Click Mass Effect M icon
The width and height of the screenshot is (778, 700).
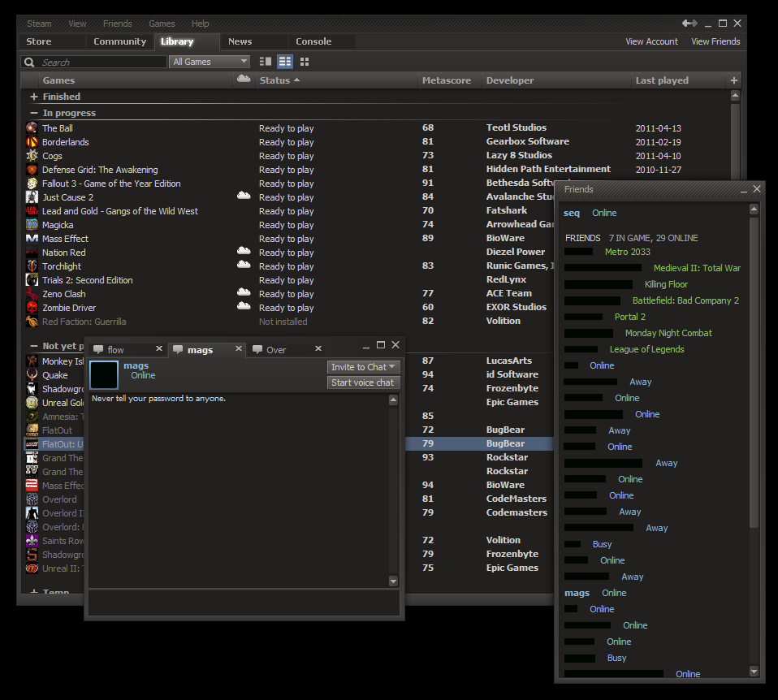coord(32,239)
